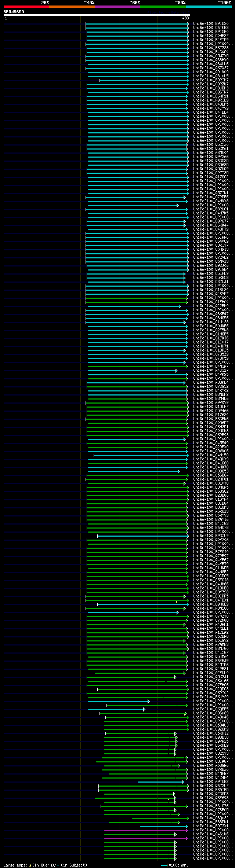
Task: Open UniRef100_A8JDH3 entry
Action: coord(211,88)
